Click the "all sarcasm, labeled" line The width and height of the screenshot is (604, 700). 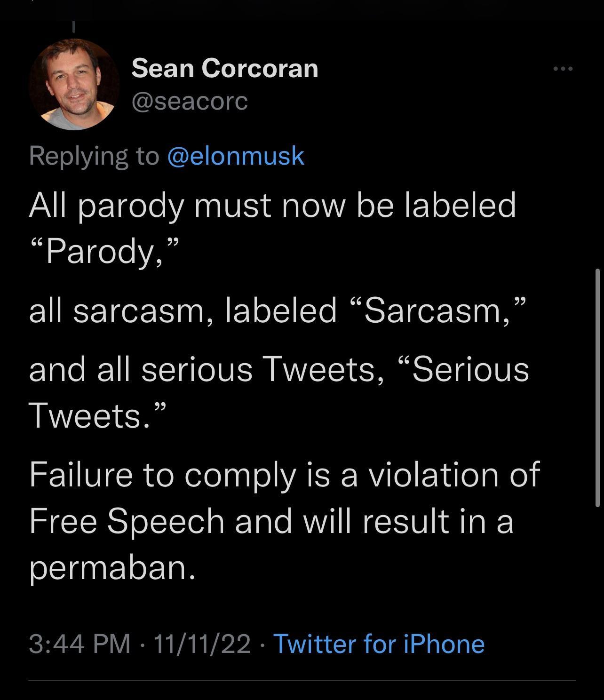(183, 310)
